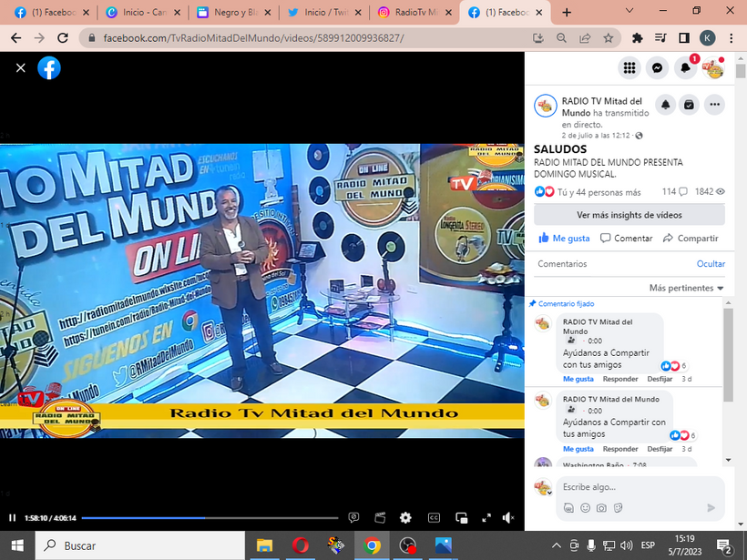
Task: Open Facebook notifications bell with badge
Action: click(x=686, y=68)
